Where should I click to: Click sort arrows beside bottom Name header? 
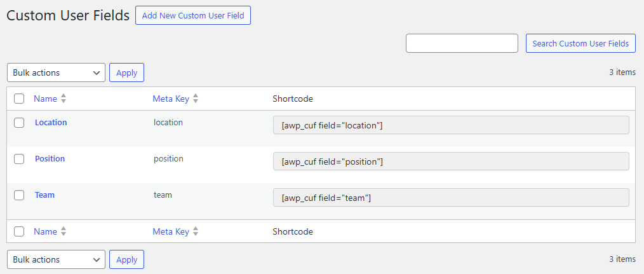[x=64, y=232]
